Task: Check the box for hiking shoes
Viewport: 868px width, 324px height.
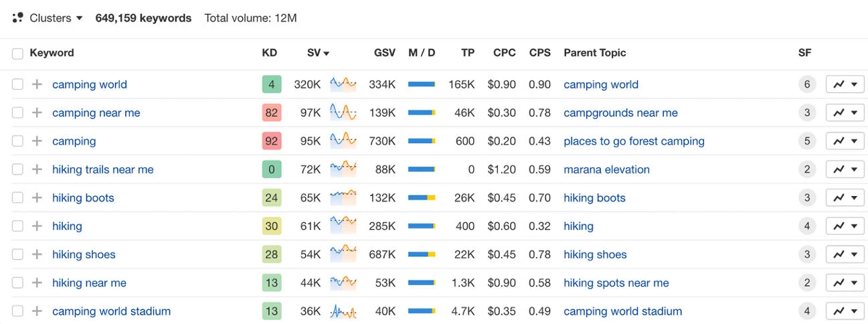Action: (17, 254)
